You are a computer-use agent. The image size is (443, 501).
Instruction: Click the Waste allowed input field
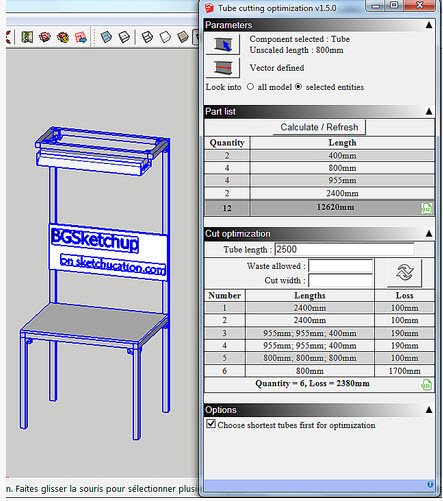coord(340,266)
